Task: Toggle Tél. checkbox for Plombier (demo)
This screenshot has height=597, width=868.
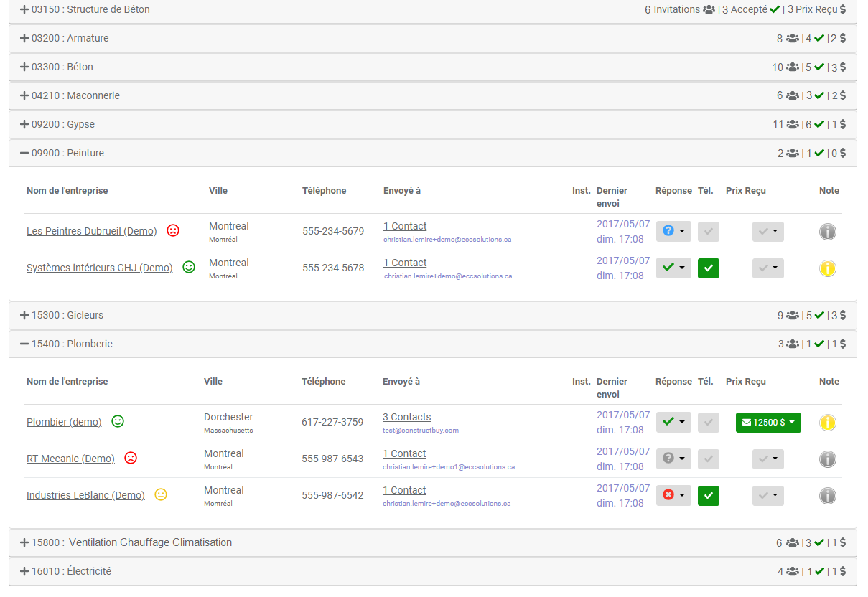Action: [x=709, y=423]
